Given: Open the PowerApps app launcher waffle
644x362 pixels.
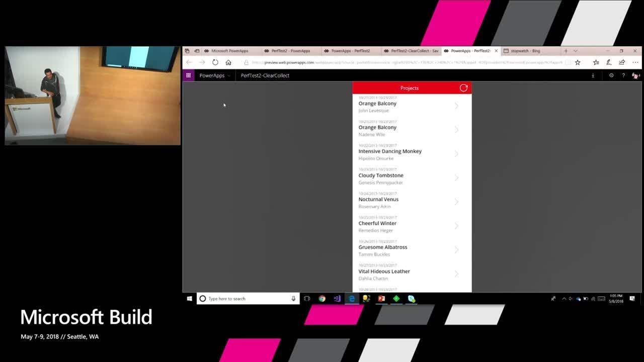Looking at the screenshot, I should click(188, 75).
